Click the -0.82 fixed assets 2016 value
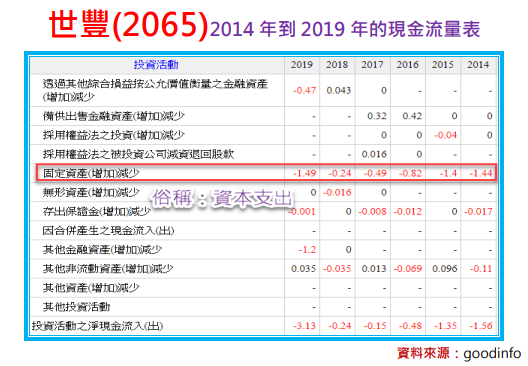 pyautogui.click(x=410, y=173)
